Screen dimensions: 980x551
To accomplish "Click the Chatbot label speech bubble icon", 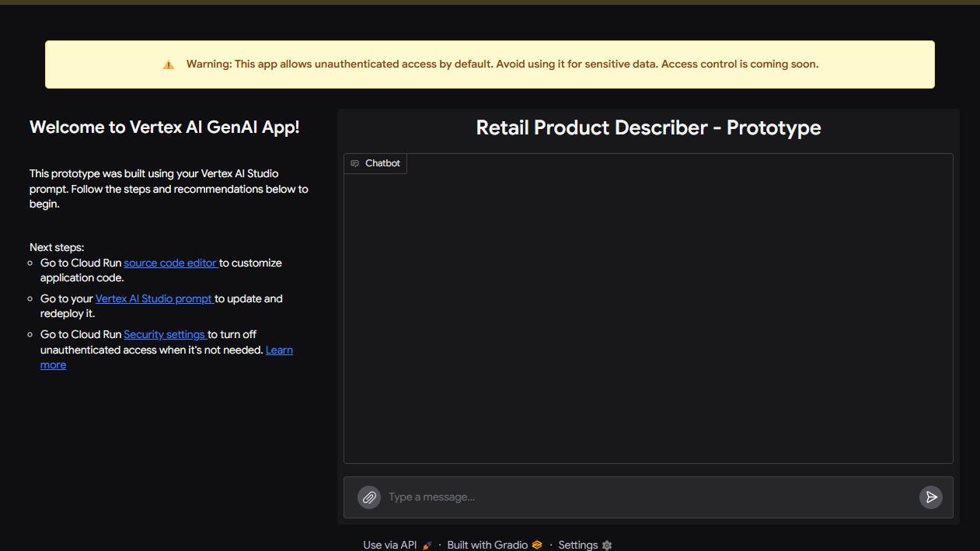I will click(x=355, y=163).
